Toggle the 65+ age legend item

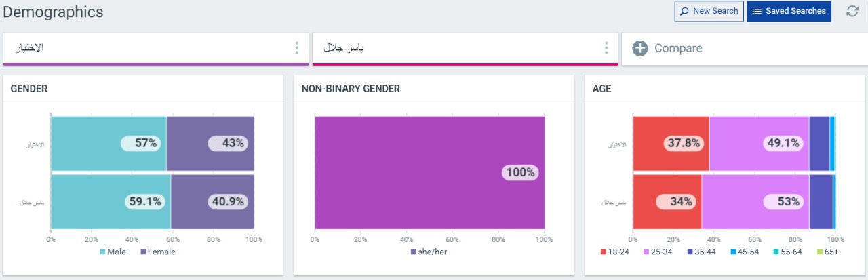828,252
